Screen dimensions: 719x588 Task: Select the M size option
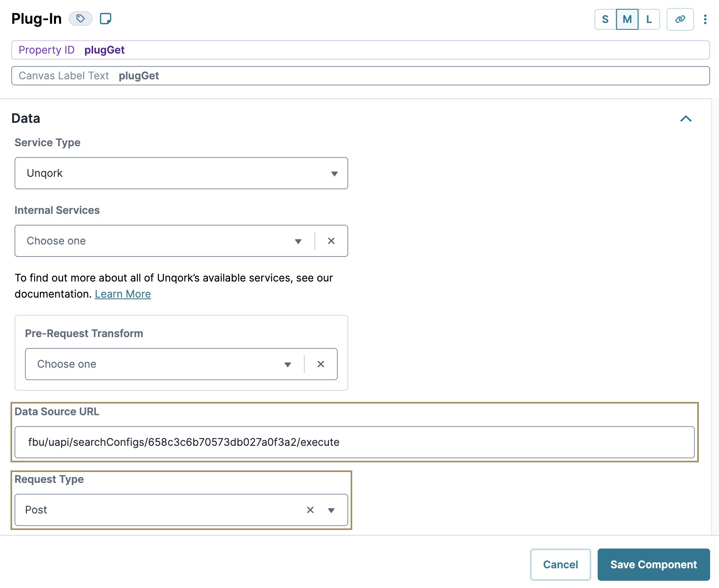(x=627, y=19)
